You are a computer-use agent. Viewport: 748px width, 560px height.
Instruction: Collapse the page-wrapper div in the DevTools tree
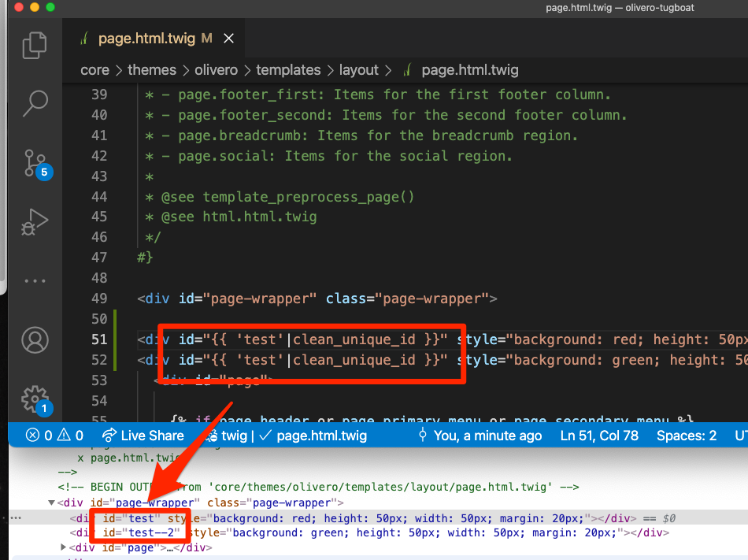pos(51,502)
